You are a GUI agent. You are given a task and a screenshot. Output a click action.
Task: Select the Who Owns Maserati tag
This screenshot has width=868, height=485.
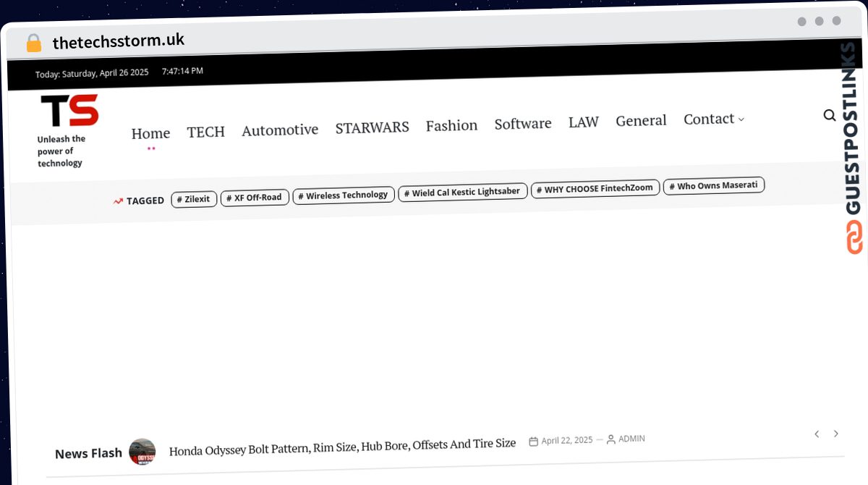tap(713, 186)
